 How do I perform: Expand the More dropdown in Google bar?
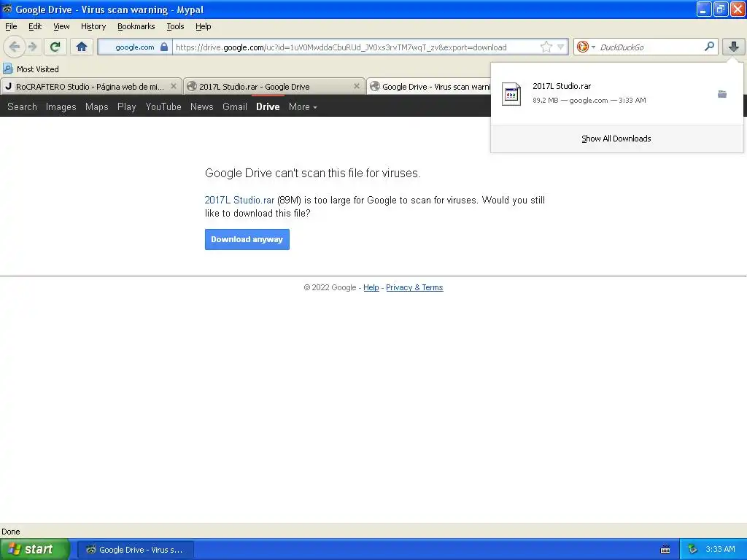click(x=303, y=106)
